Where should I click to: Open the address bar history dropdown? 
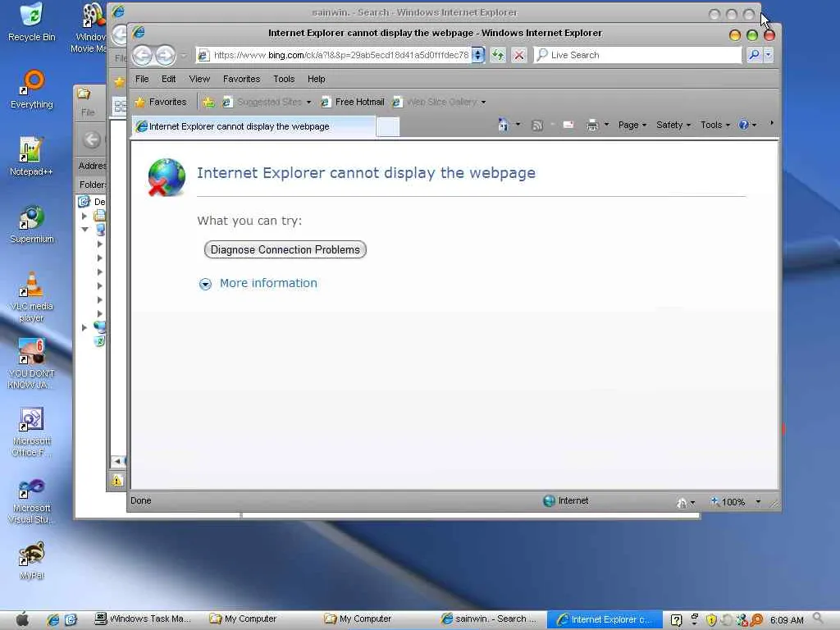click(478, 55)
